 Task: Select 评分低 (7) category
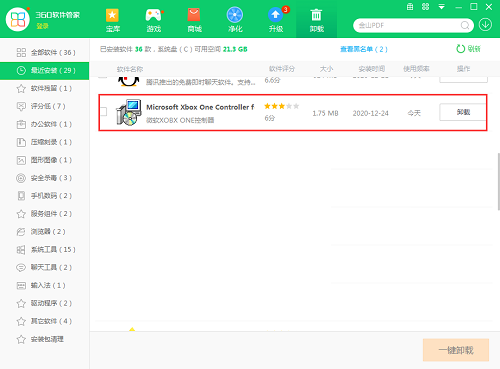(x=45, y=106)
